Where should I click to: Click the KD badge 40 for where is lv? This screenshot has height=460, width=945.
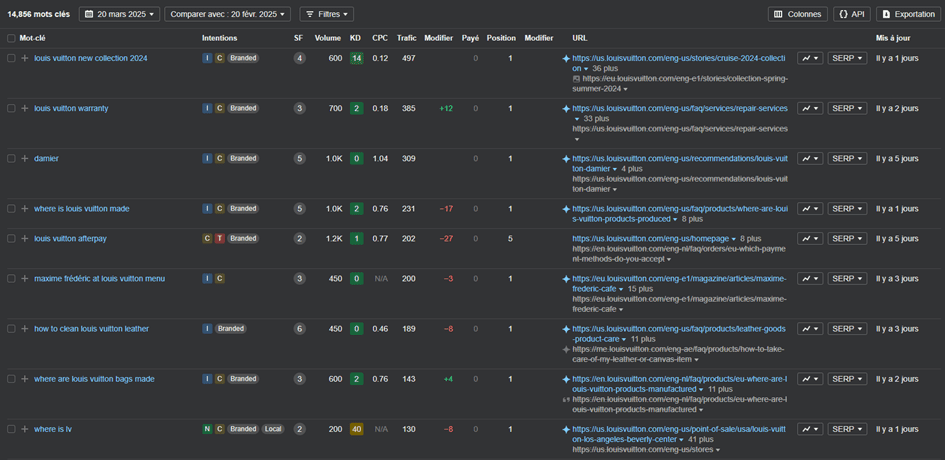pos(356,429)
